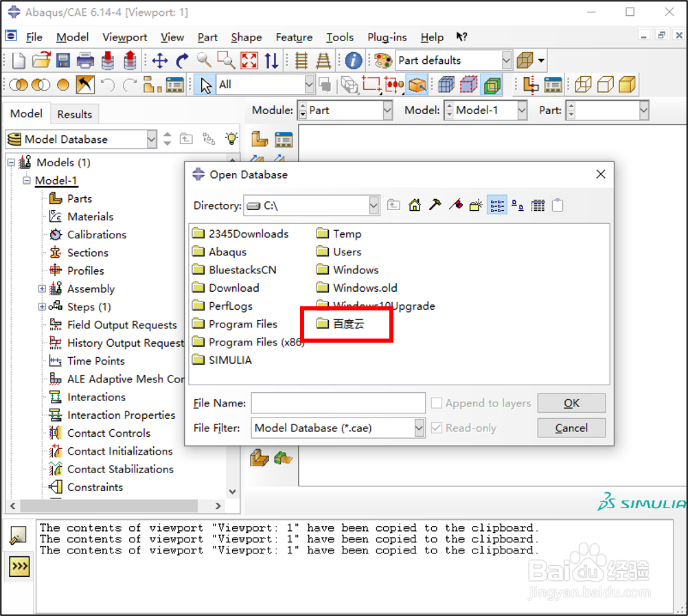Toggle the Read-only checkbox
The image size is (688, 616).
(437, 428)
